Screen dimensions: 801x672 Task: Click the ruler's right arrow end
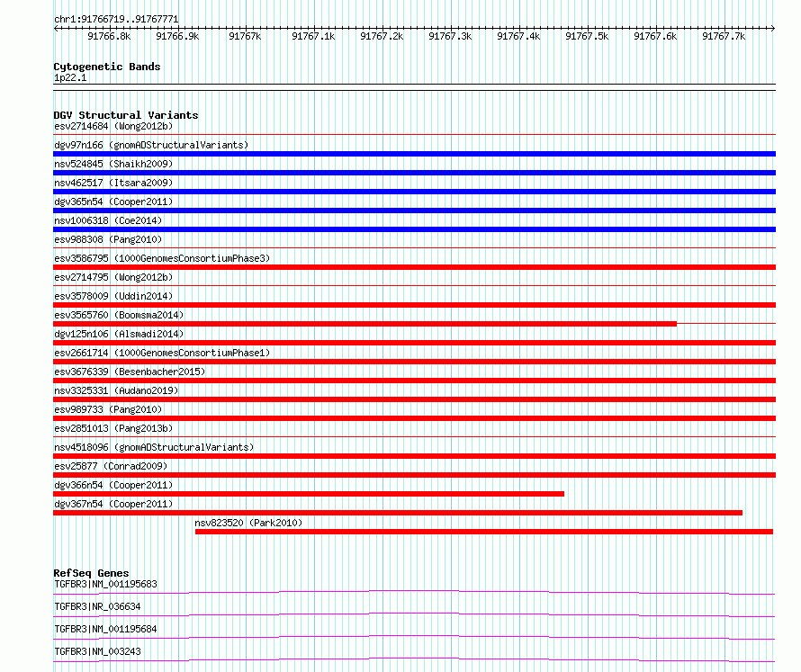coord(773,28)
